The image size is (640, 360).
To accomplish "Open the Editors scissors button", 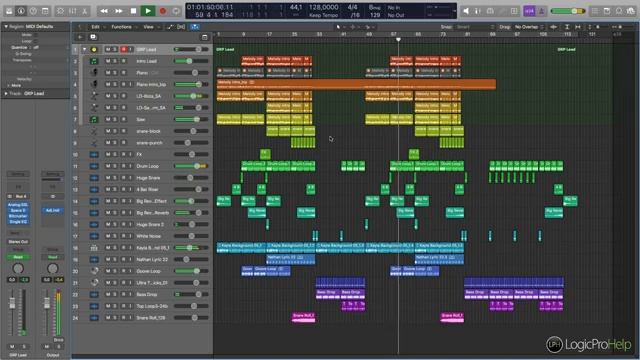I will click(x=84, y=11).
